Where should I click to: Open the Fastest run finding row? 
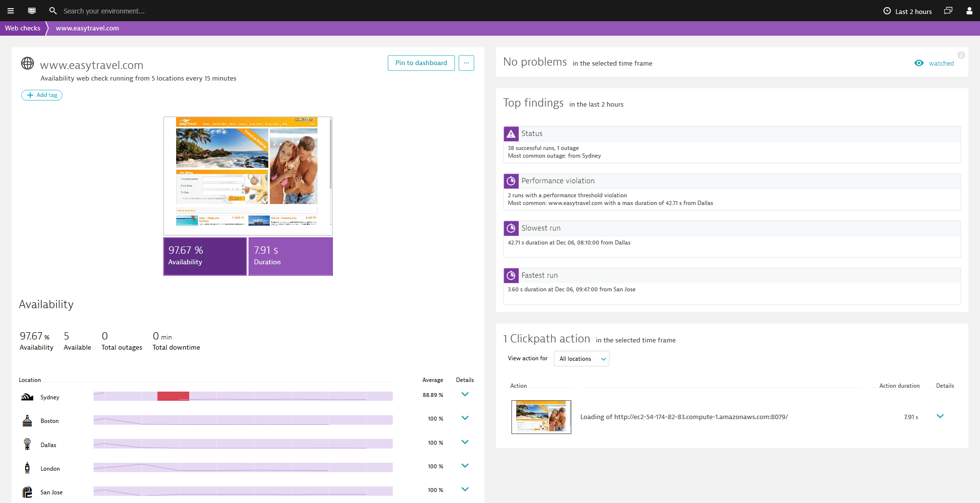[732, 286]
